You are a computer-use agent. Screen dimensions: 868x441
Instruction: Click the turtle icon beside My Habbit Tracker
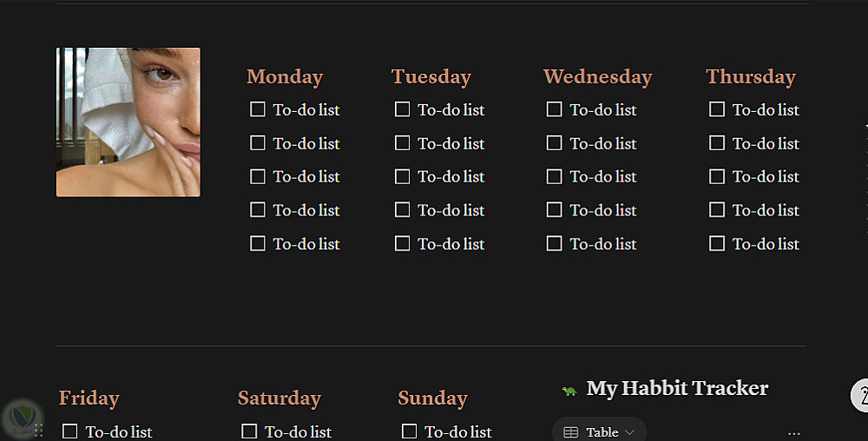[x=569, y=391]
